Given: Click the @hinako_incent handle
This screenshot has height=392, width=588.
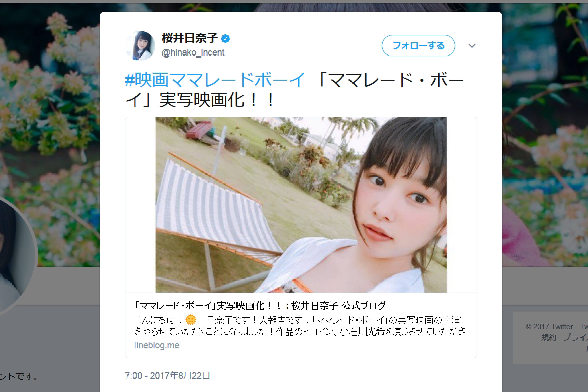Looking at the screenshot, I should click(193, 52).
